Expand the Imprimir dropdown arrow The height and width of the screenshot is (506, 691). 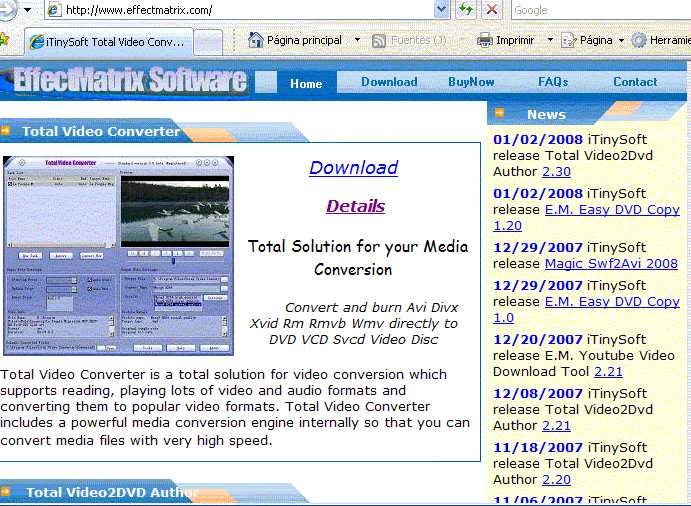(x=550, y=40)
